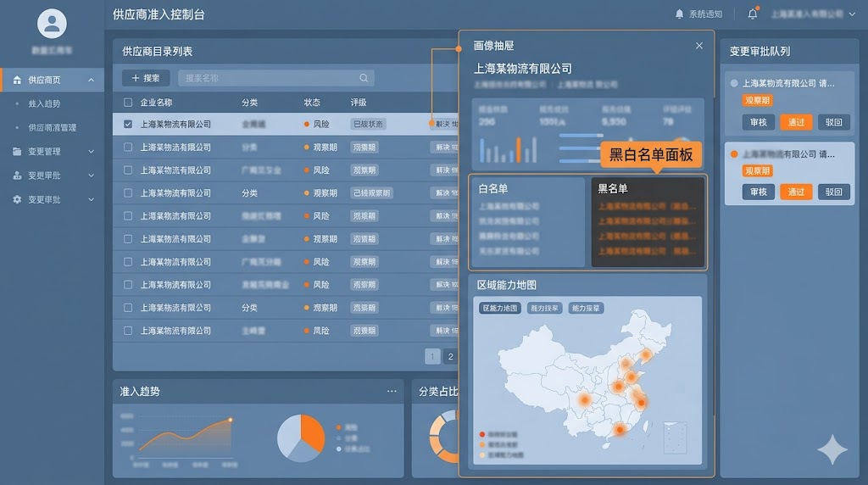Viewport: 868px width, 485px height.
Task: Click the orange slice of pie chart
Action: (x=313, y=432)
